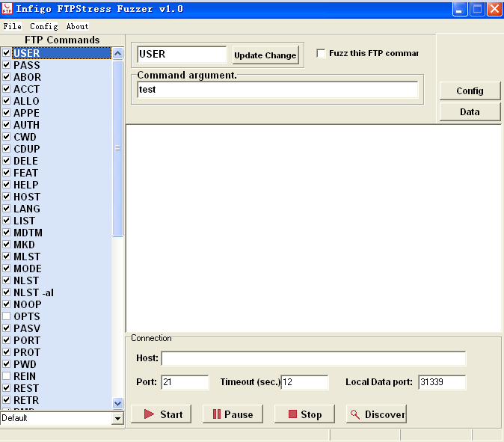Enable the OPTS command checkbox
The height and width of the screenshot is (442, 504).
tap(7, 316)
